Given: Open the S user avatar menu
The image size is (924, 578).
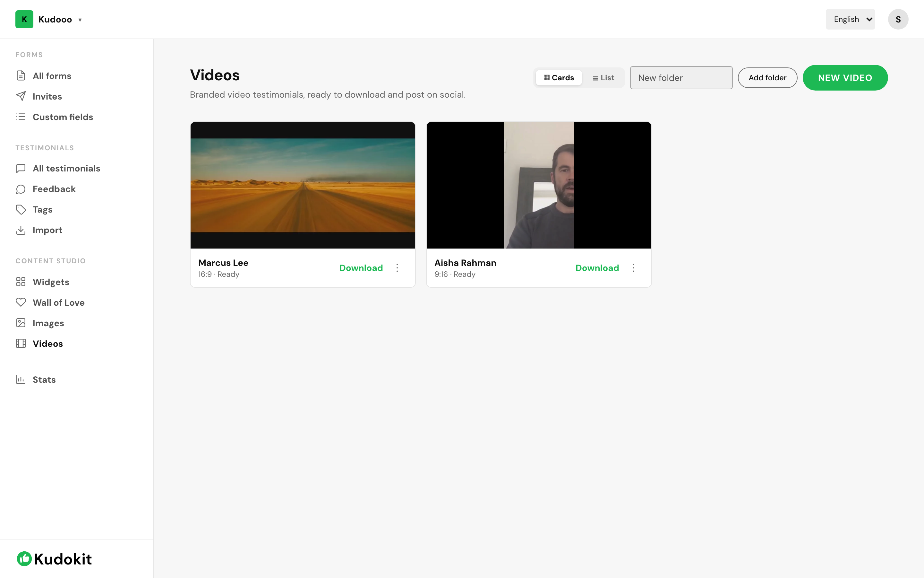Looking at the screenshot, I should [x=898, y=19].
